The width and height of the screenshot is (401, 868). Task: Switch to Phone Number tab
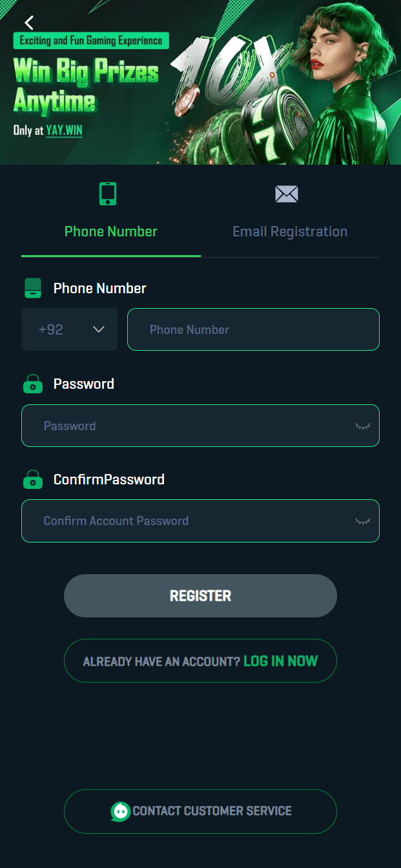[x=111, y=231]
